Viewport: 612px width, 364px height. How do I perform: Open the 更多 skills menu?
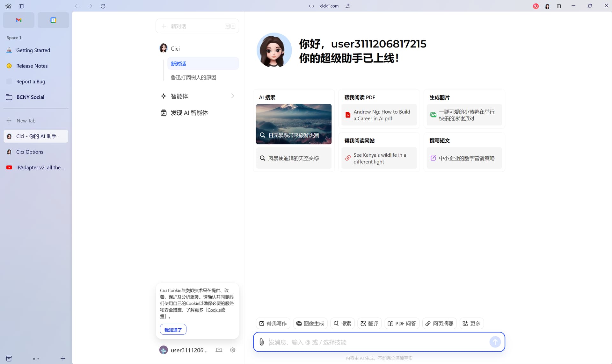click(x=471, y=324)
